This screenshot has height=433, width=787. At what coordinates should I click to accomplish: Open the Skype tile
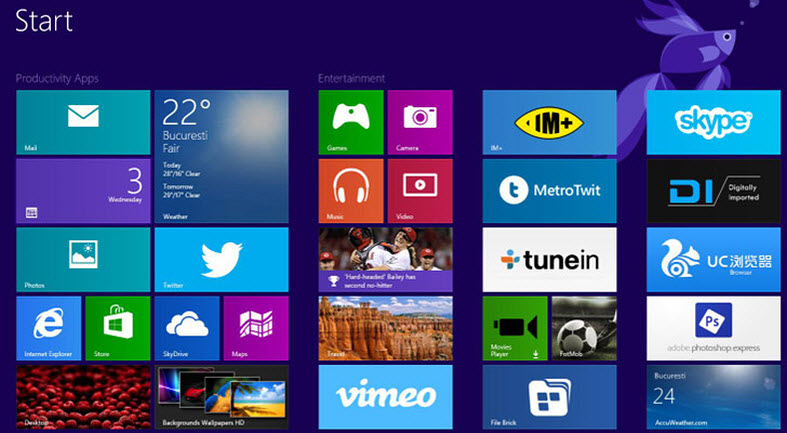pos(713,122)
